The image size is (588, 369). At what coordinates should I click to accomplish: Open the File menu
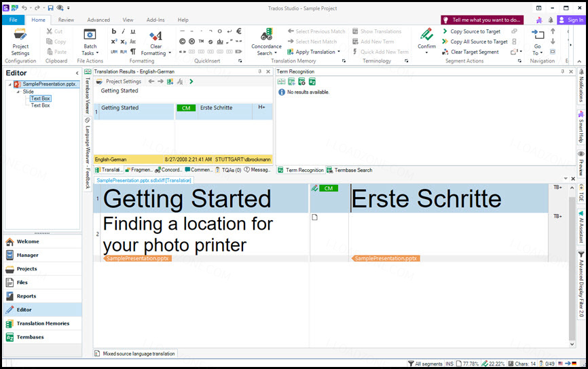pos(13,20)
